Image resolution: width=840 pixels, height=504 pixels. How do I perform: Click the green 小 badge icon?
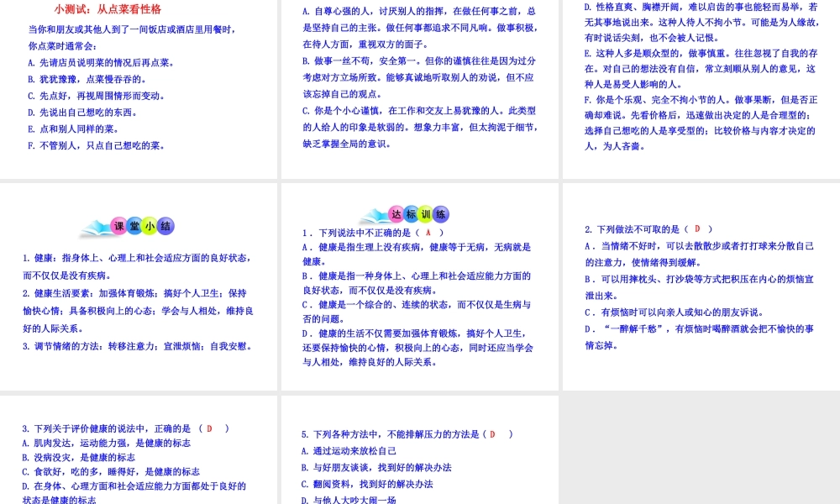click(150, 226)
